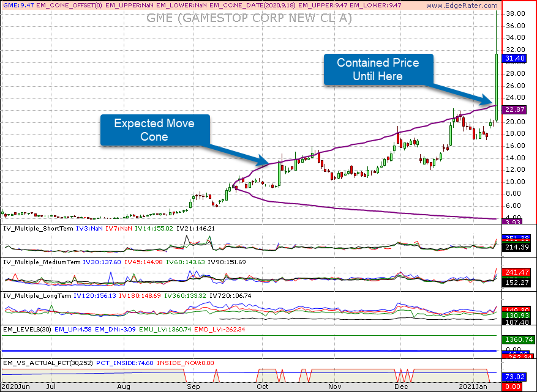Click the IV7:NaN legend entry
The image size is (537, 392).
tap(119, 229)
